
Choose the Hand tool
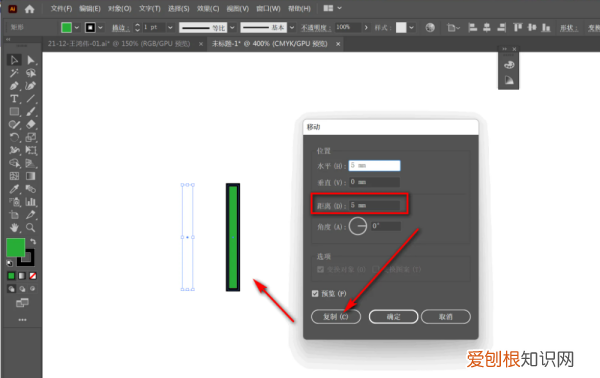coord(14,228)
